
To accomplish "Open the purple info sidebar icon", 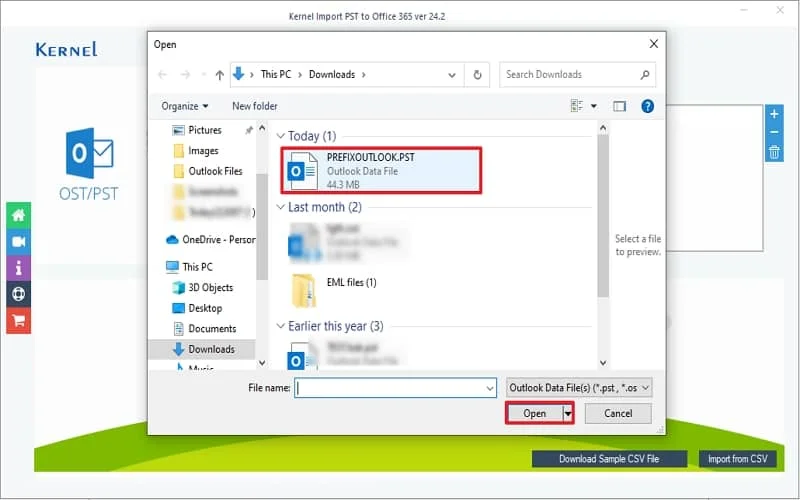I will (18, 268).
